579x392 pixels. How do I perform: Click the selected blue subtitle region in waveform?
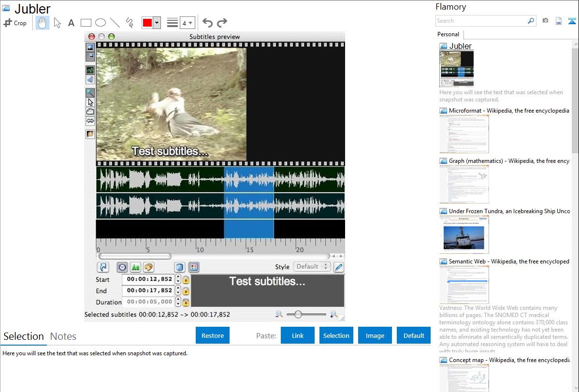coord(249,203)
